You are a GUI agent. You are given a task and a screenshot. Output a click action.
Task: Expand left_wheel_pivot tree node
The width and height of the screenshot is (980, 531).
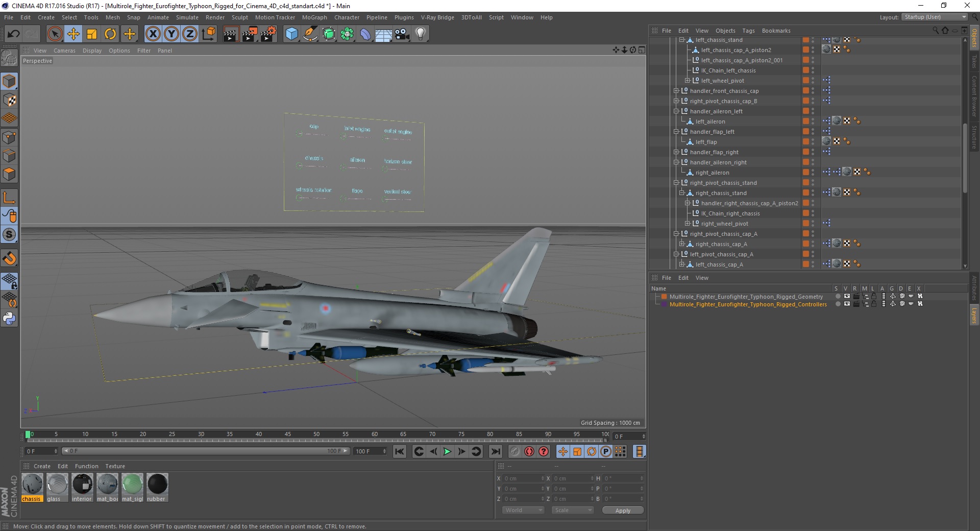point(687,81)
